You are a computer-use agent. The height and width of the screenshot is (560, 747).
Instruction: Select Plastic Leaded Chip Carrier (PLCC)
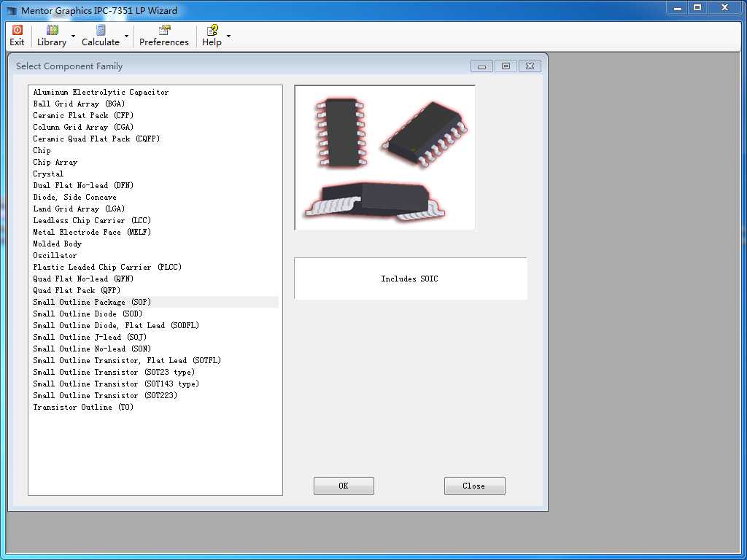coord(153,267)
